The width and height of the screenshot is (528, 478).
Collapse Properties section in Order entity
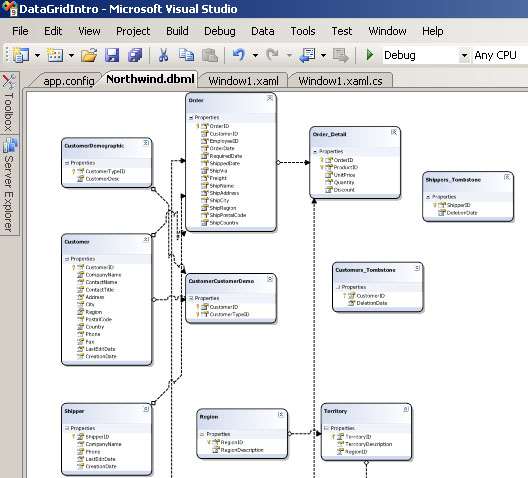coord(191,118)
